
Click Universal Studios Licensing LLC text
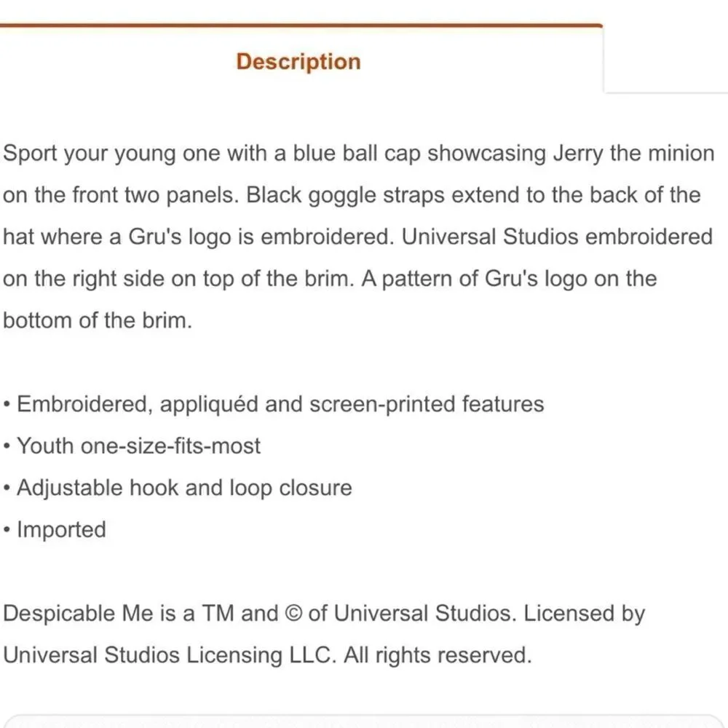pyautogui.click(x=170, y=655)
